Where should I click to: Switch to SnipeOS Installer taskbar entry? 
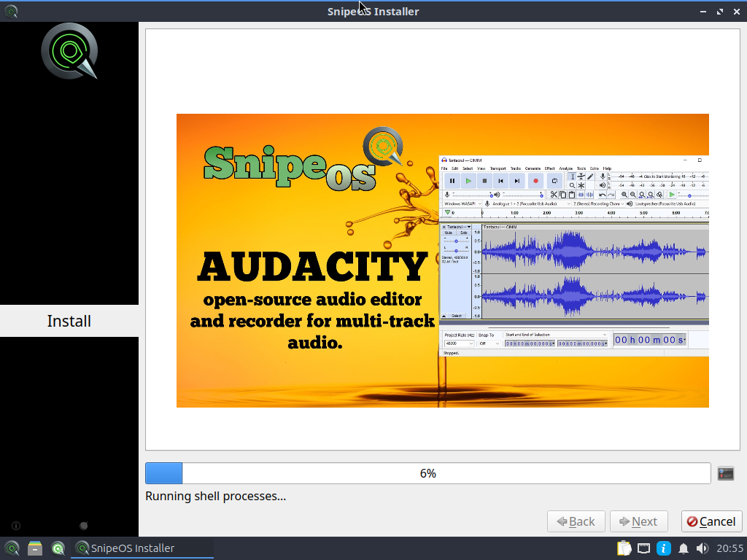(x=142, y=548)
